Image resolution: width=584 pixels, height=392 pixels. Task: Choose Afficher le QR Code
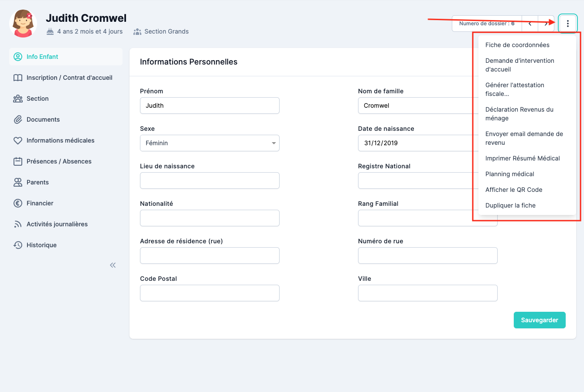pos(514,190)
